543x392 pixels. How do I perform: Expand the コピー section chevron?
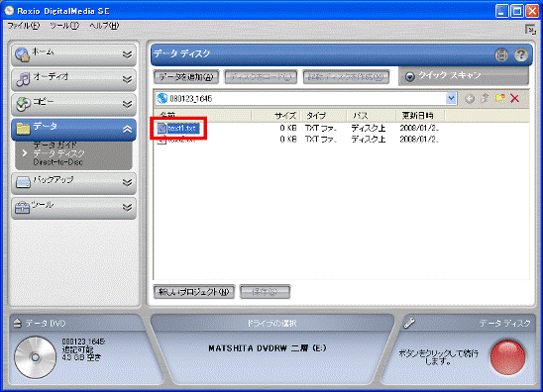[127, 104]
